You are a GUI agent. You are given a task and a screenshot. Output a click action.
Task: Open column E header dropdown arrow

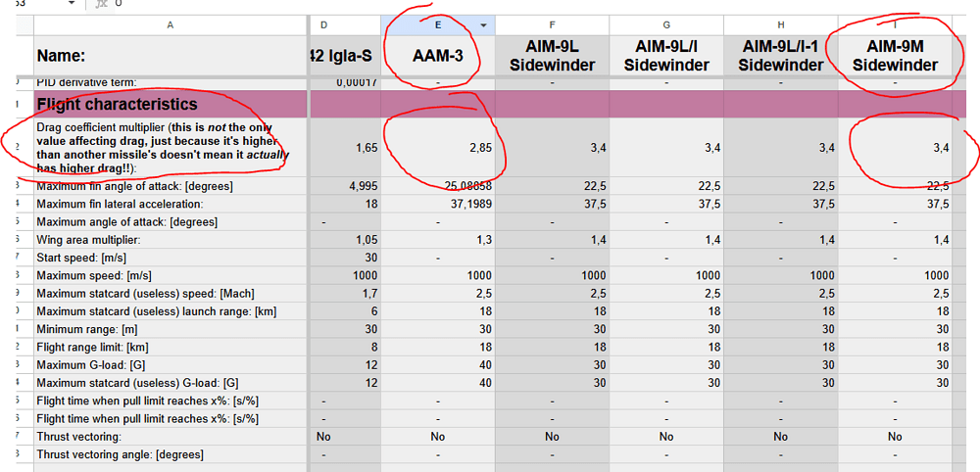[x=483, y=25]
